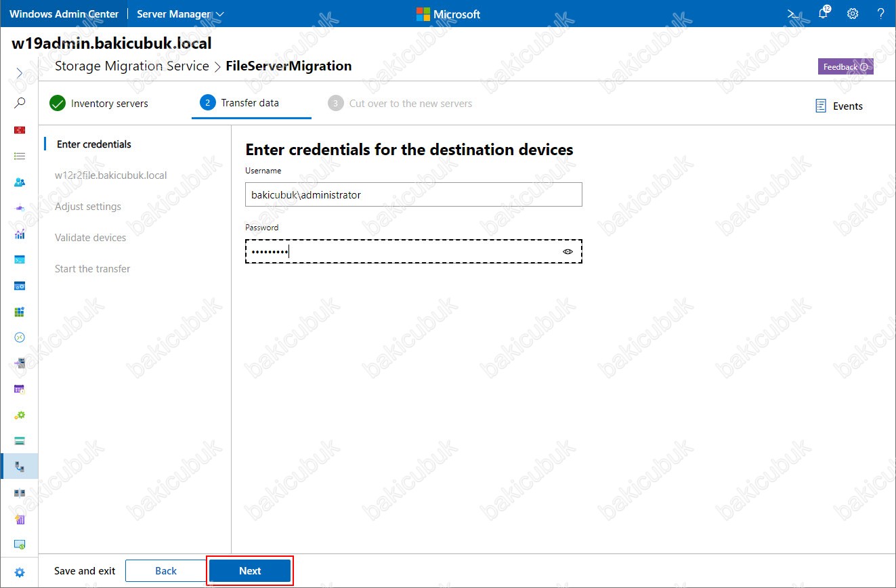Viewport: 896px width, 588px height.
Task: Select Start the transfer step
Action: 93,269
